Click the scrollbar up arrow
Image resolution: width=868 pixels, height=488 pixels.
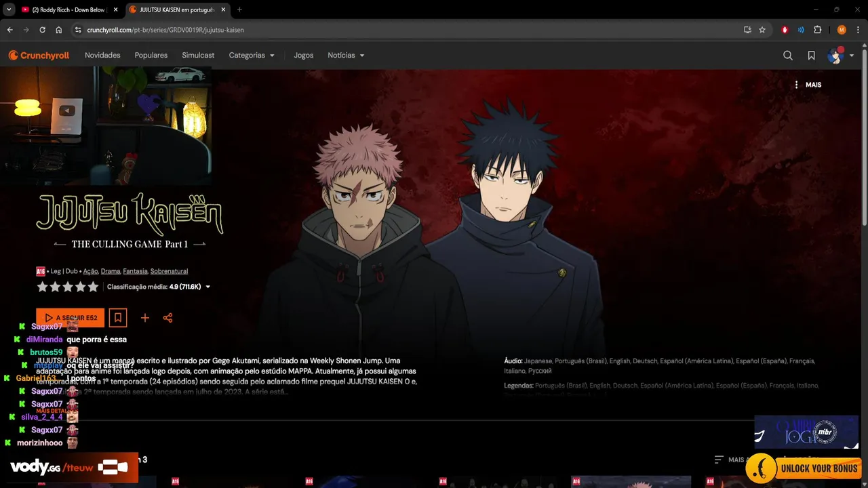864,45
